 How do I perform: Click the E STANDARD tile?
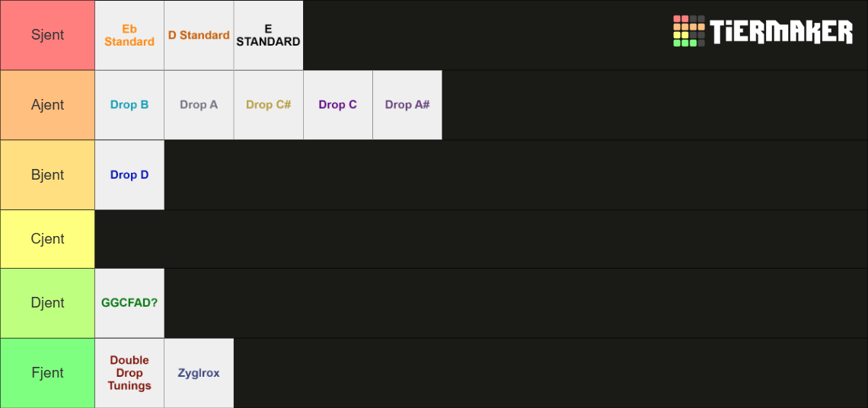(x=269, y=36)
